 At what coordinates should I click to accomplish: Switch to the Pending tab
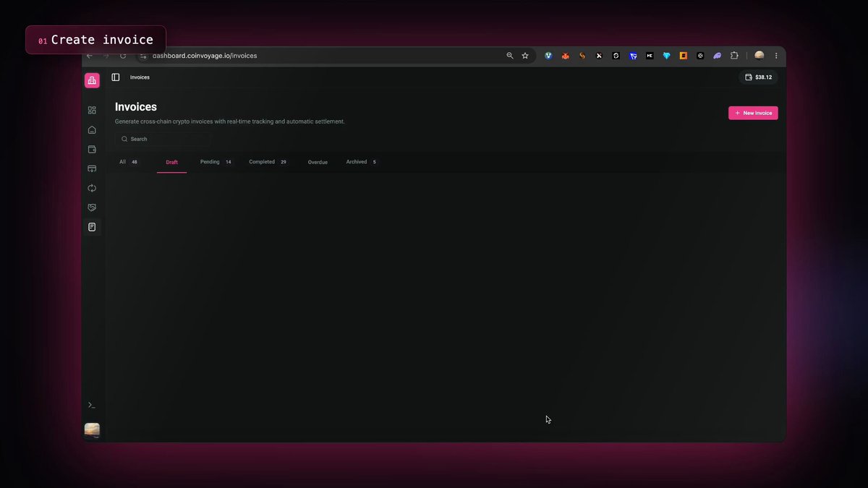coord(216,162)
